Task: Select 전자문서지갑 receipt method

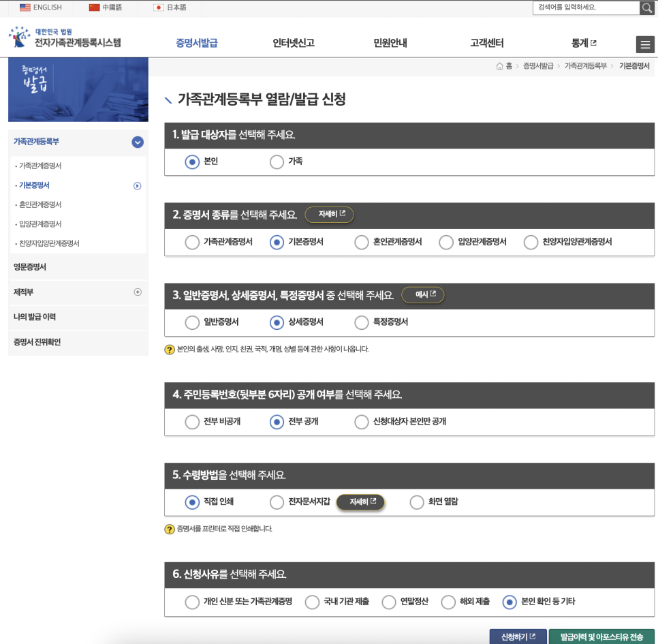Action: click(x=277, y=502)
